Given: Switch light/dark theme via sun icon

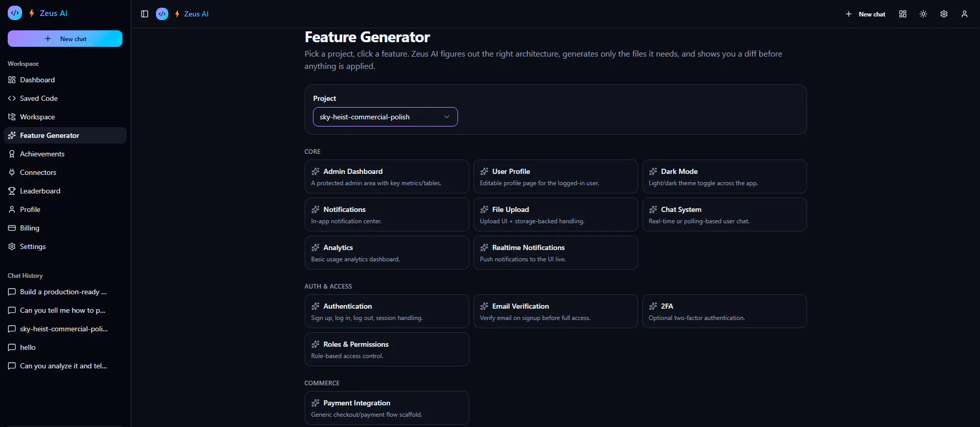Looking at the screenshot, I should (923, 14).
